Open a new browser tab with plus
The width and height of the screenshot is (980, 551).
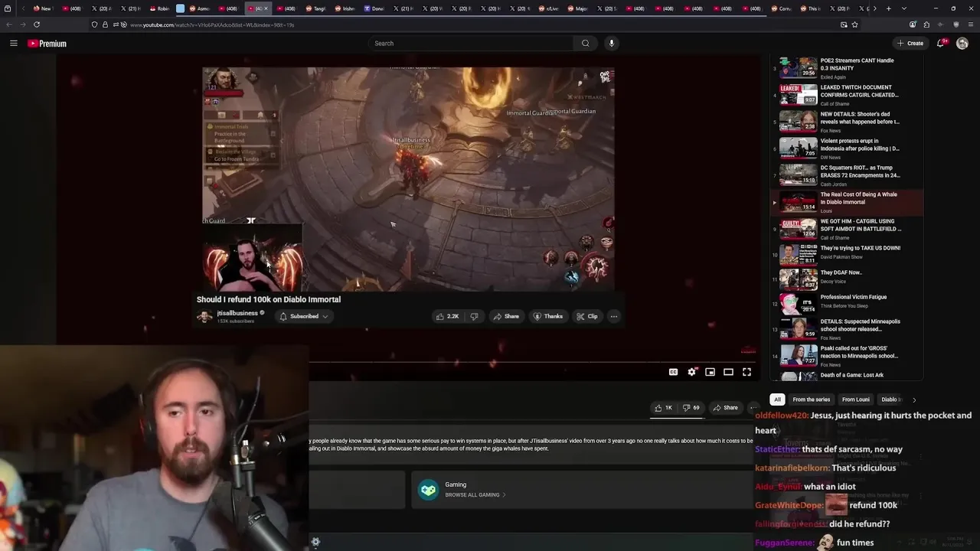pyautogui.click(x=888, y=8)
